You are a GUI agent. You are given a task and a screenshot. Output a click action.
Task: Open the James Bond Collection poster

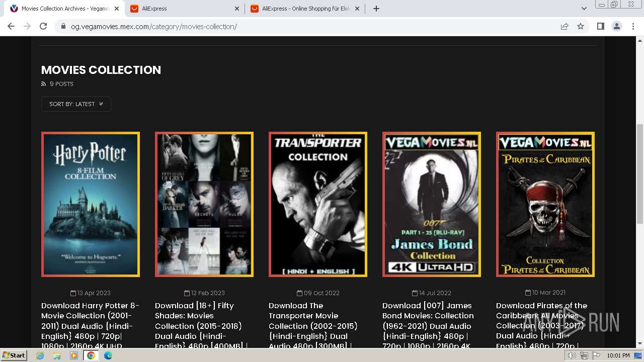pyautogui.click(x=432, y=204)
